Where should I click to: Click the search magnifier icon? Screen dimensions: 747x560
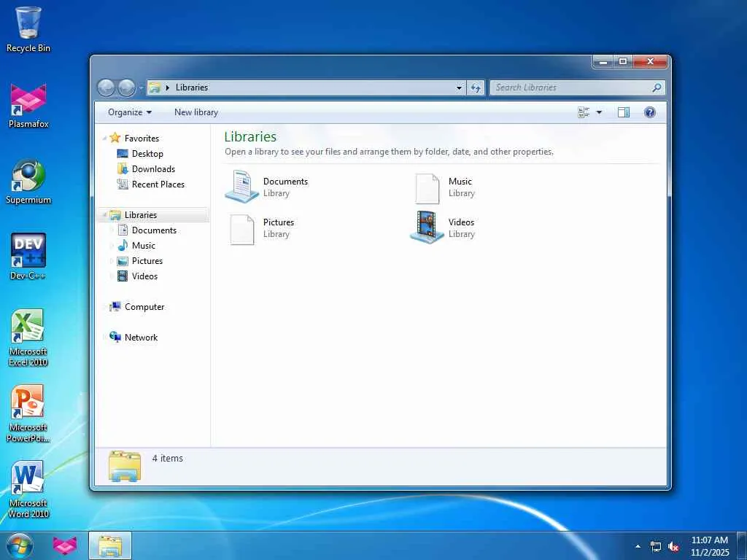coord(657,87)
